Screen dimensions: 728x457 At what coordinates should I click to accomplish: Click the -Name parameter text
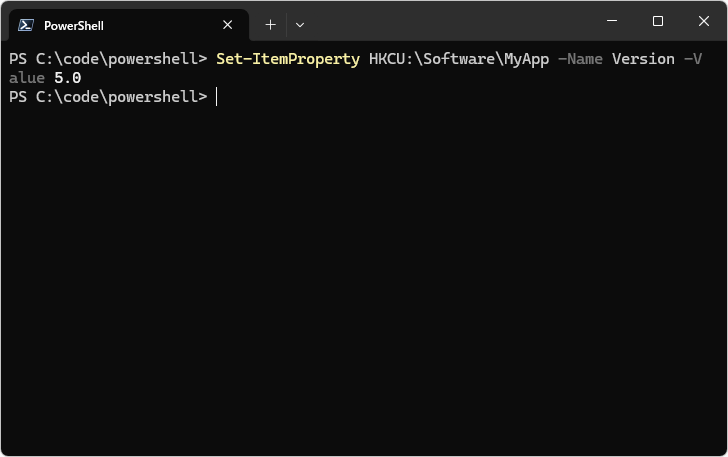tap(580, 59)
